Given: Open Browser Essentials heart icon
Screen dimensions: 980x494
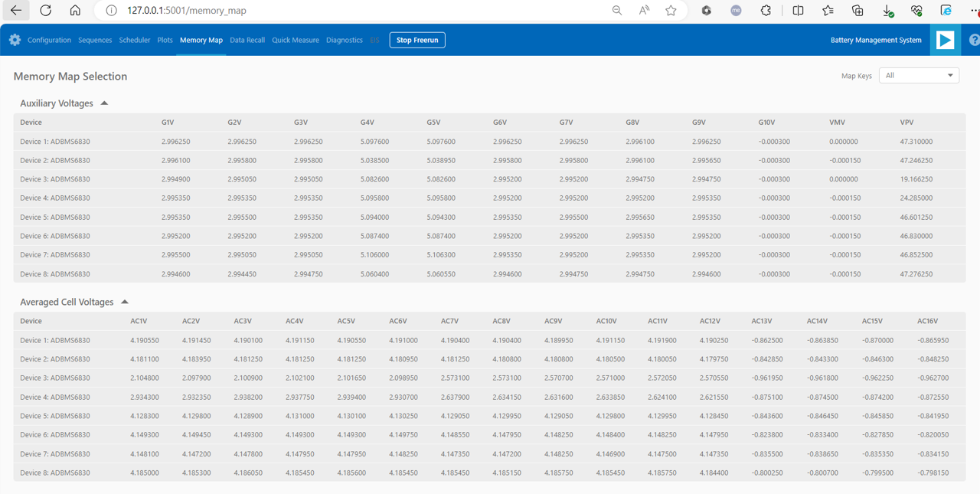Looking at the screenshot, I should click(916, 11).
